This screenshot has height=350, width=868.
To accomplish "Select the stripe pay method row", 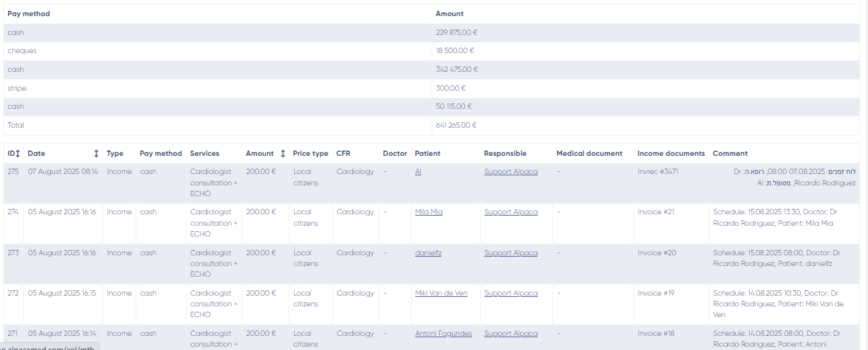I will (17, 88).
